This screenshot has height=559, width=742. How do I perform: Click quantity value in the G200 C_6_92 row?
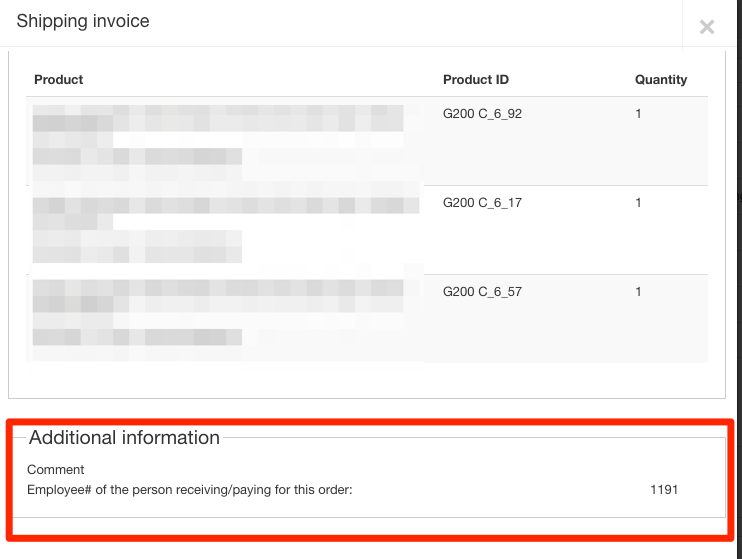(x=638, y=114)
